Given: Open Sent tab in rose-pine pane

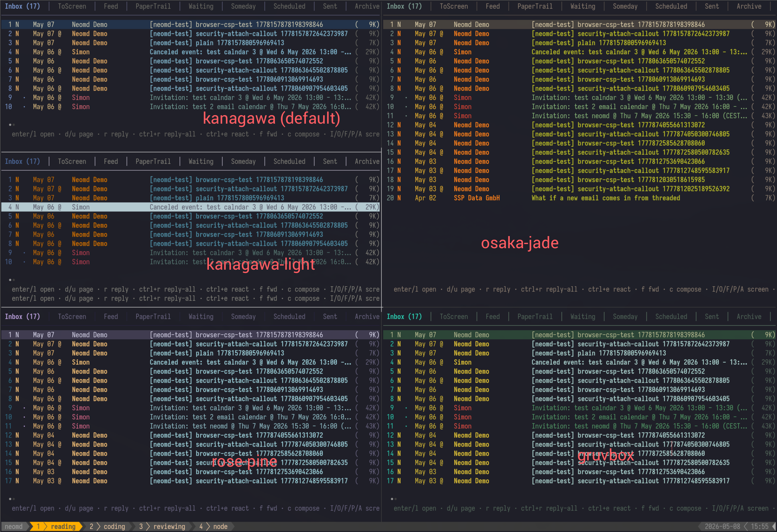Looking at the screenshot, I should (x=330, y=316).
